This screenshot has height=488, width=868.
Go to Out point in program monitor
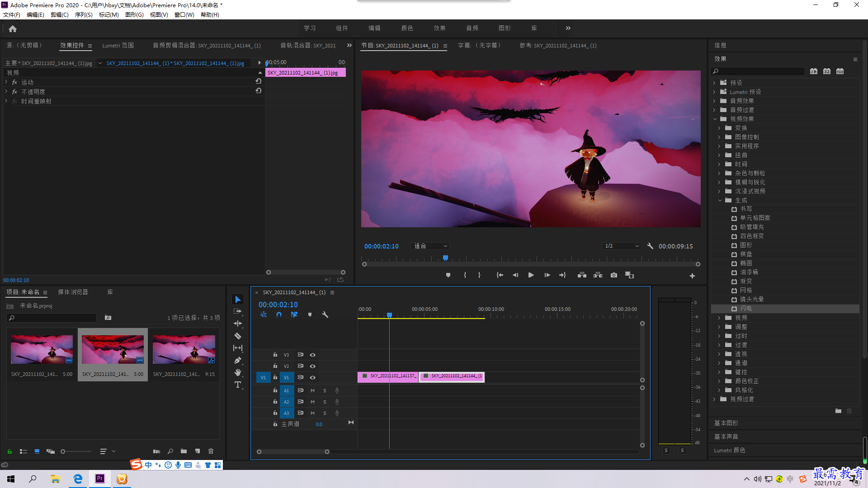pos(562,275)
